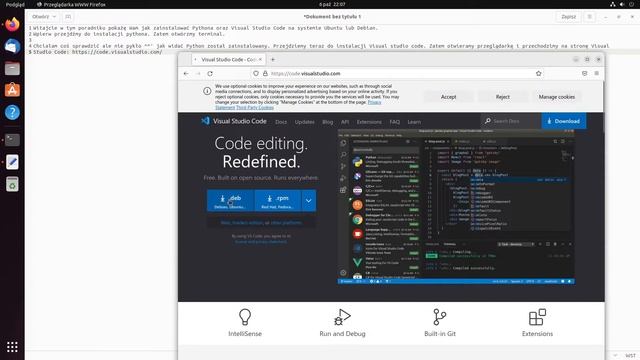Open the Files manager in the dock
This screenshot has height=360, width=640.
pos(12,68)
